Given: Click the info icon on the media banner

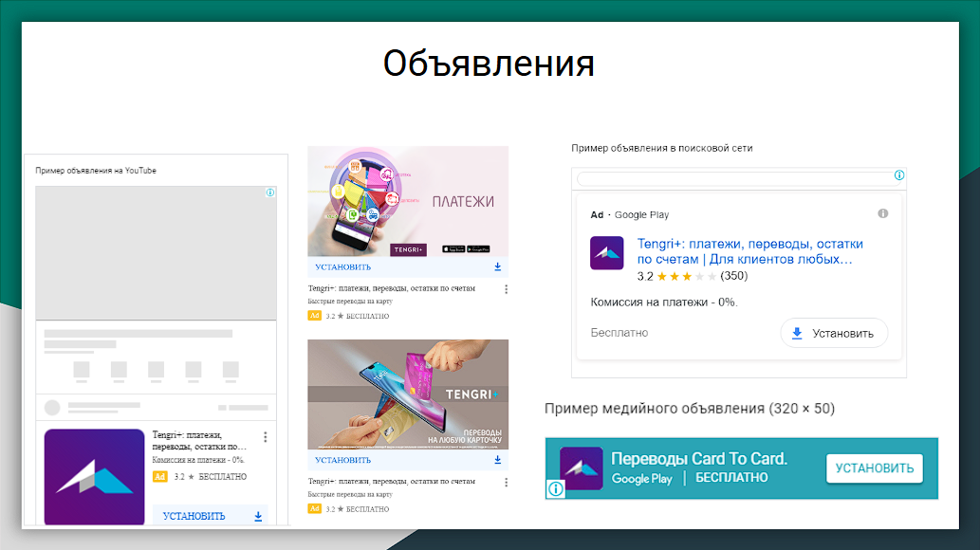Looking at the screenshot, I should (x=556, y=488).
